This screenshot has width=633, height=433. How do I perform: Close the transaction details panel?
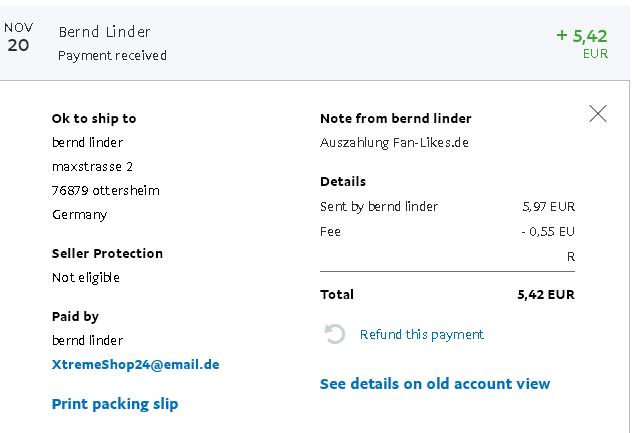click(597, 114)
